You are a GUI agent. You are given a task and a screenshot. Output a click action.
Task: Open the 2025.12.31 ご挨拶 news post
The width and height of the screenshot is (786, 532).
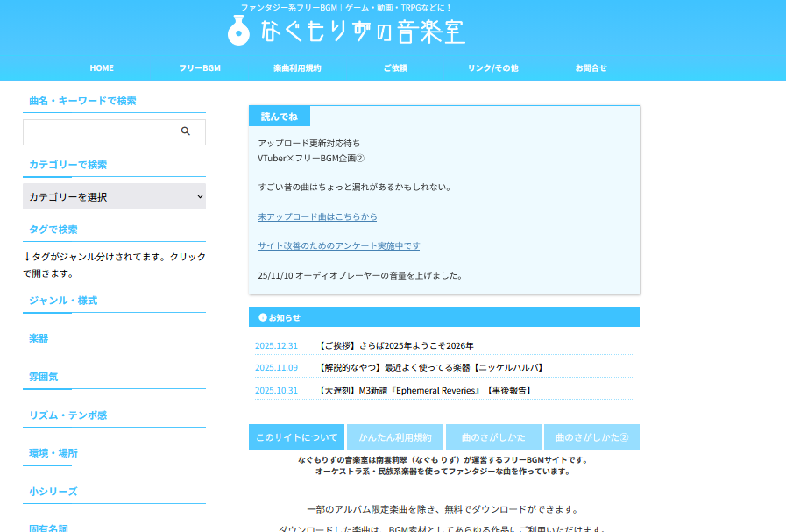(x=396, y=345)
